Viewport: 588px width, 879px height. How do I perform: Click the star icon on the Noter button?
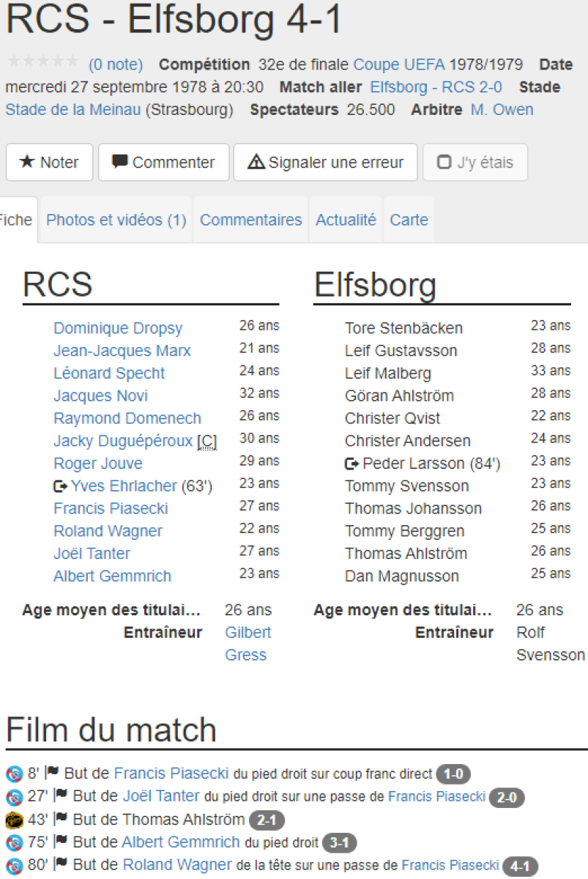(x=27, y=163)
